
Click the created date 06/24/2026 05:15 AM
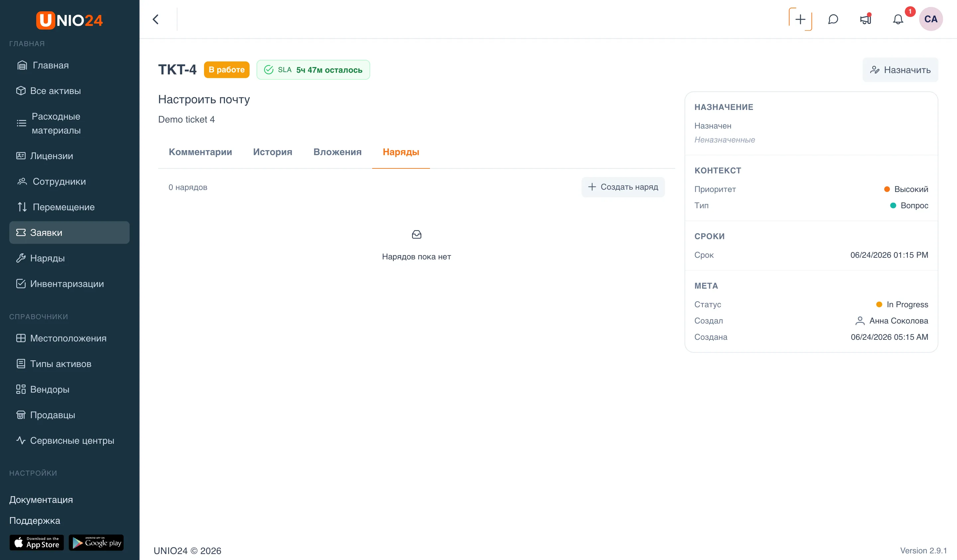tap(890, 337)
